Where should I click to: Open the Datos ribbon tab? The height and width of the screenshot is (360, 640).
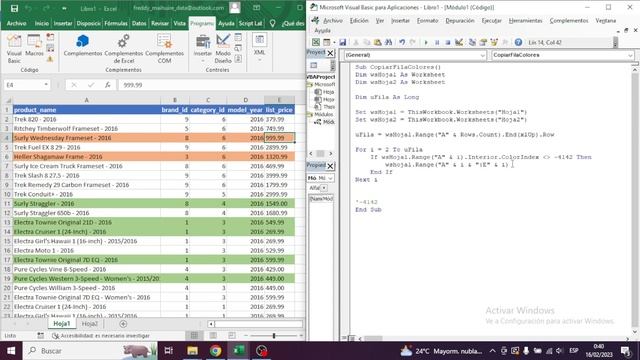(x=139, y=24)
